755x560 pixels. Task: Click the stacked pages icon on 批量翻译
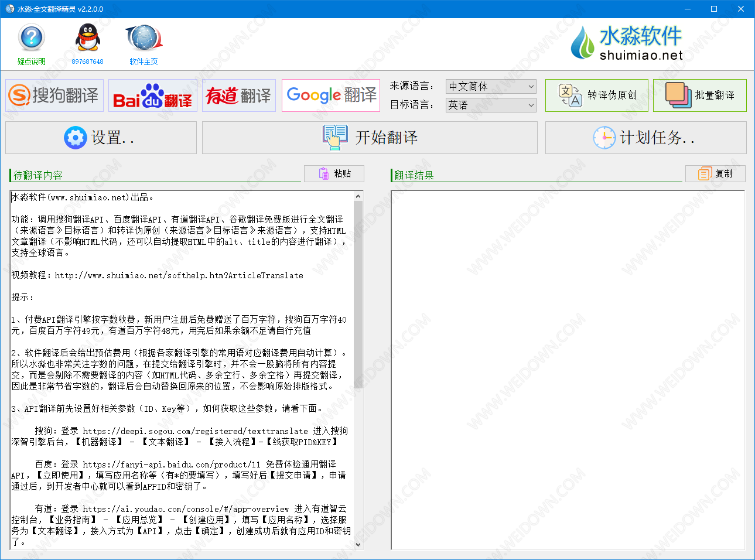678,95
